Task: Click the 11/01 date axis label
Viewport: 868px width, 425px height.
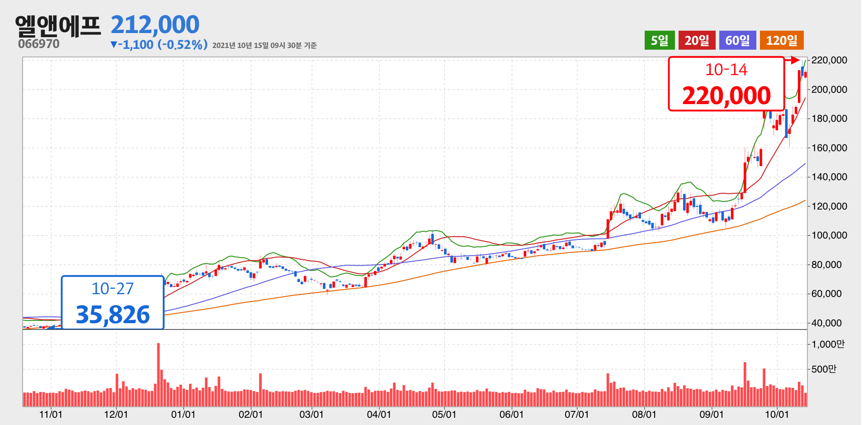Action: [x=51, y=414]
